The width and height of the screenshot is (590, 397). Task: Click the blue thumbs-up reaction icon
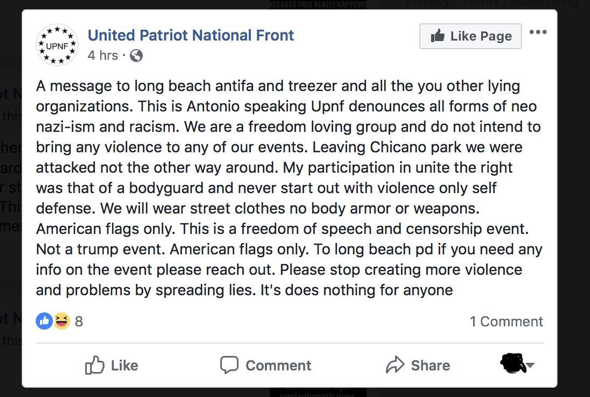[44, 321]
